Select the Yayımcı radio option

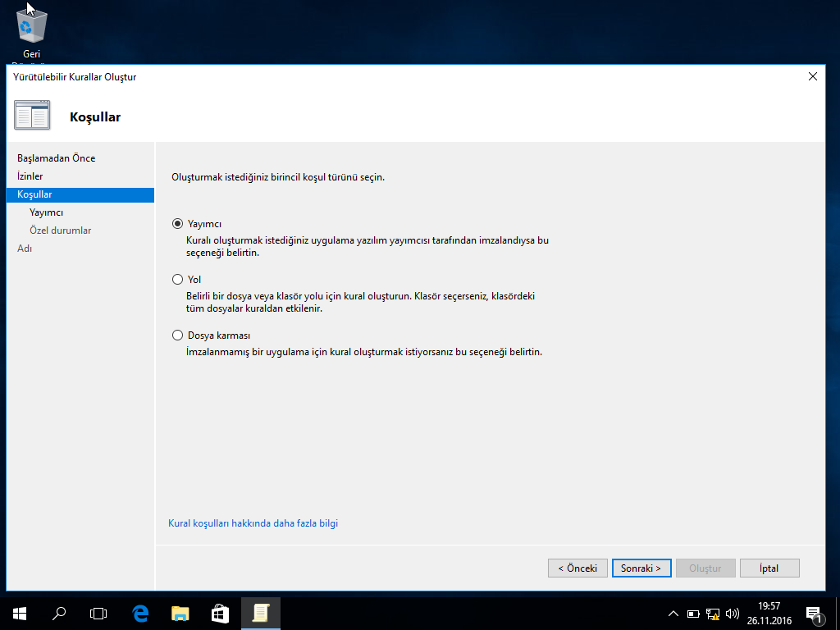(177, 224)
